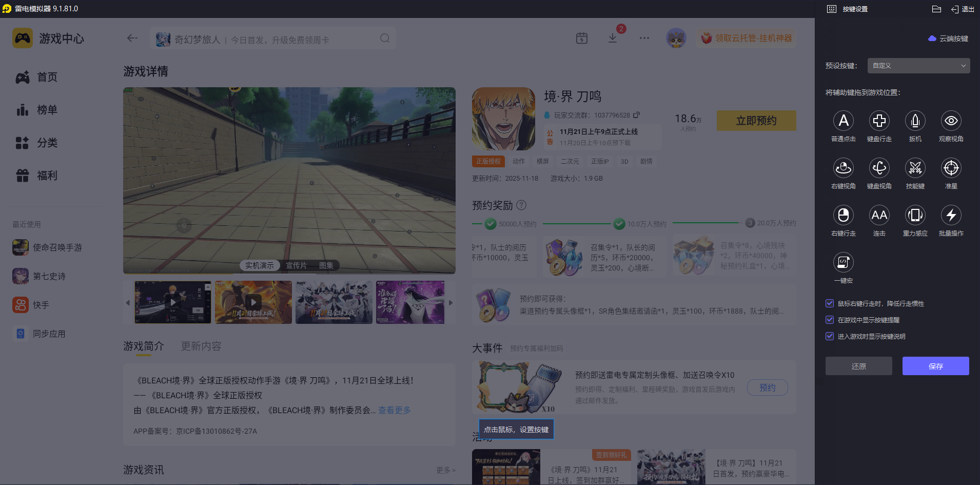The height and width of the screenshot is (485, 980).
Task: Select the 键盘行走 D-pad key icon
Action: coord(879,121)
